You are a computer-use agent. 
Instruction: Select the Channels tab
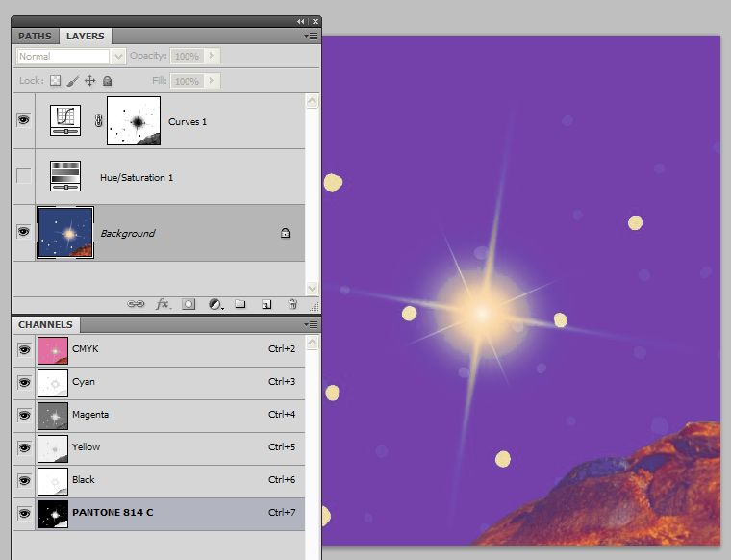pyautogui.click(x=46, y=324)
